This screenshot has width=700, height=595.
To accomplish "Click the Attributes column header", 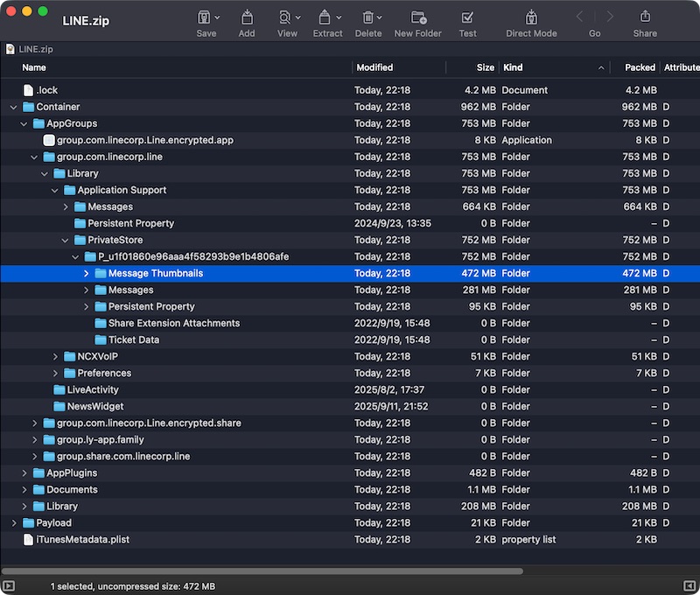I will [682, 67].
